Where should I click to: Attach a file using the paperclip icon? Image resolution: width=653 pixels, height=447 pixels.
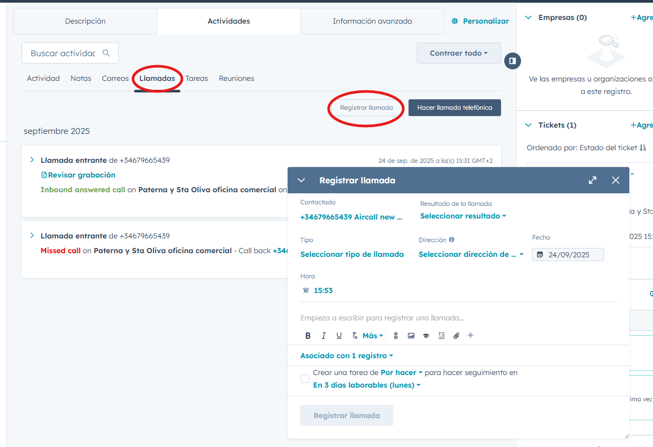456,336
